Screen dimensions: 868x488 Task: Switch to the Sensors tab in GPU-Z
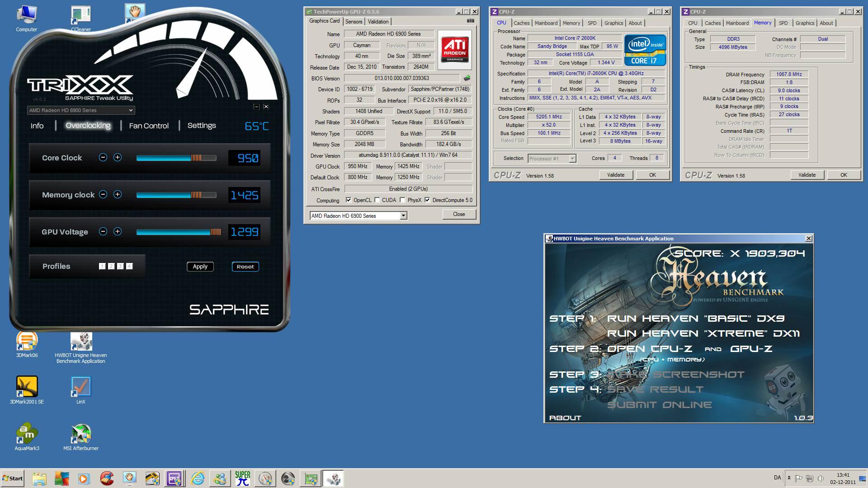354,22
